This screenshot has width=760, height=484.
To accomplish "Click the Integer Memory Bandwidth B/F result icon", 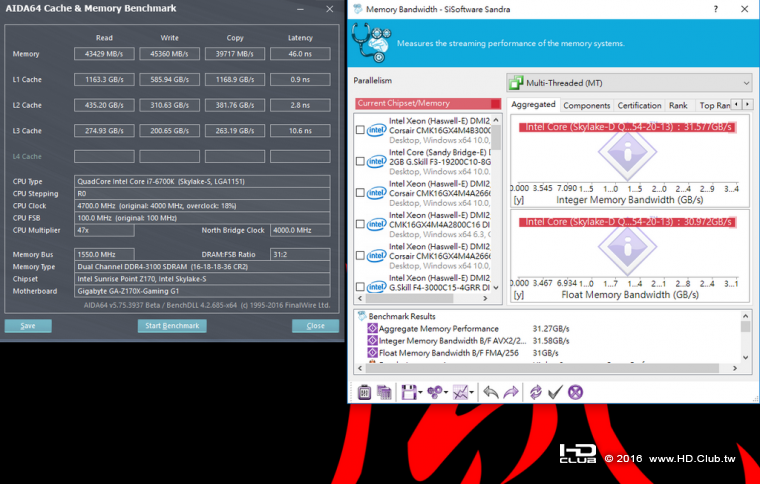I will click(372, 341).
